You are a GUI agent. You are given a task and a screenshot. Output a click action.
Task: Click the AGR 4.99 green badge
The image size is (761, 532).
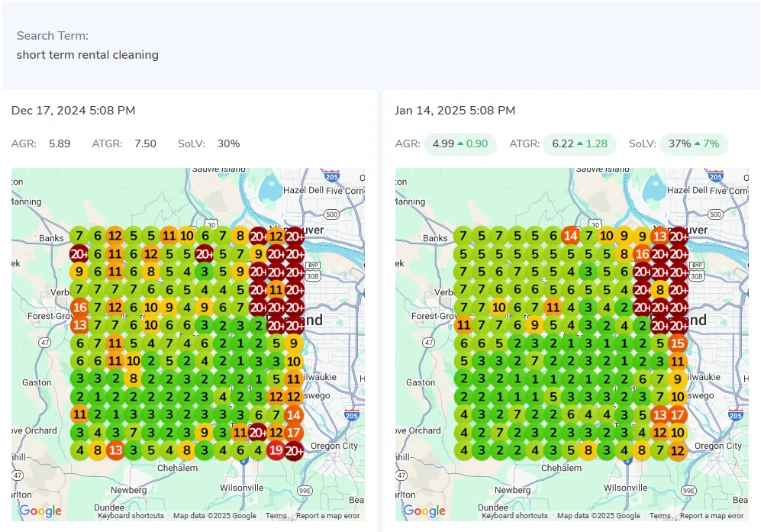click(x=460, y=144)
